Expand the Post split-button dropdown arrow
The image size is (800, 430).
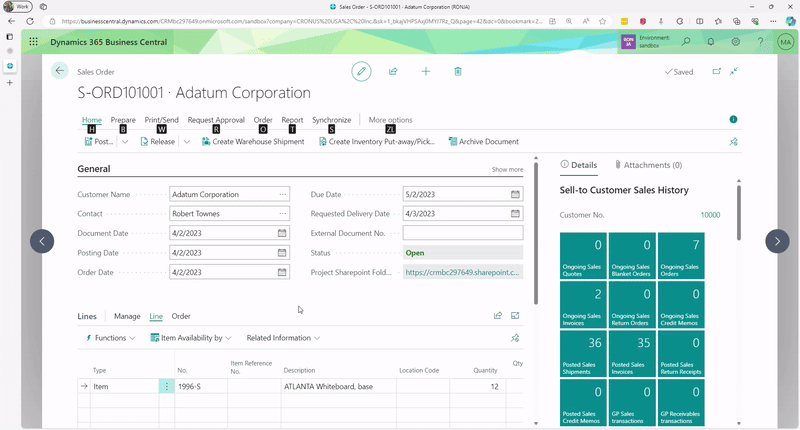click(x=125, y=142)
